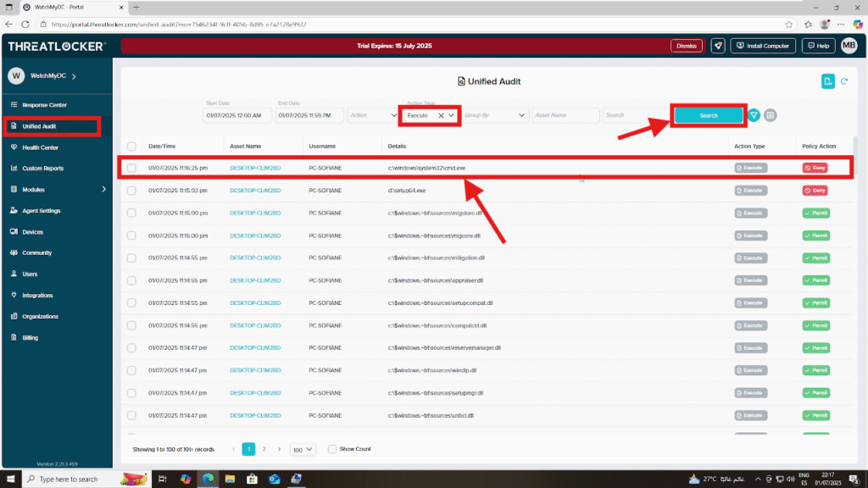Open Microsoft Store from the taskbar
The width and height of the screenshot is (868, 488).
(252, 479)
